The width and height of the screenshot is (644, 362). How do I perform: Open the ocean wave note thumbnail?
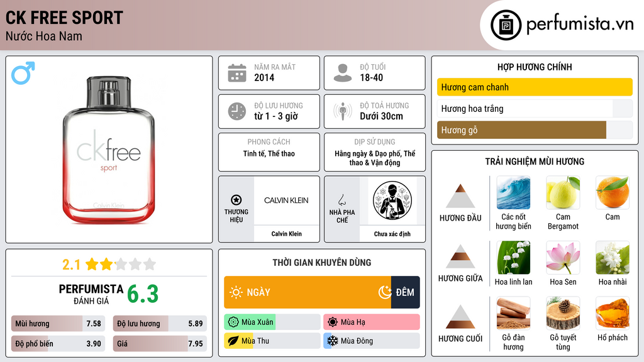pos(513,192)
